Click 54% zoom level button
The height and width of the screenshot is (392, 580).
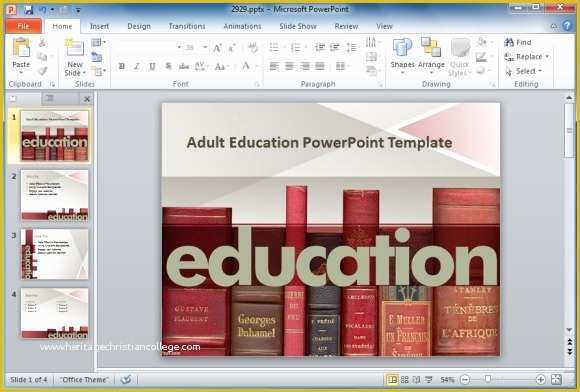pos(447,379)
